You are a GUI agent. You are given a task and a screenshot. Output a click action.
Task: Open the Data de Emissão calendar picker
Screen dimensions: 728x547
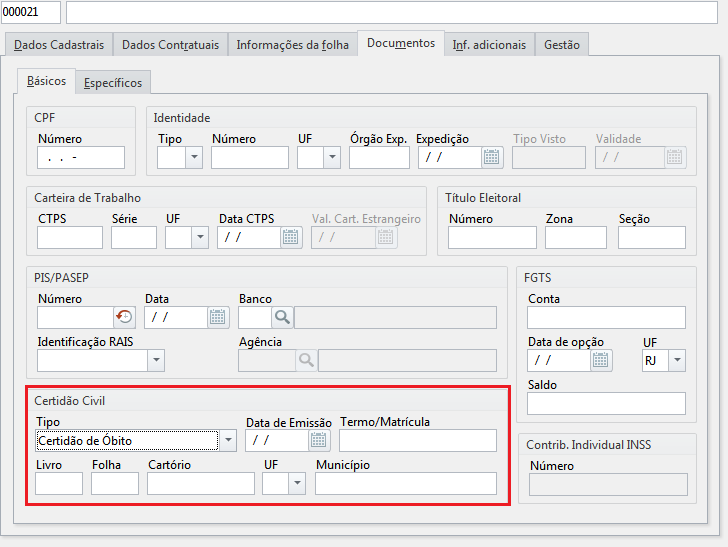pyautogui.click(x=318, y=440)
